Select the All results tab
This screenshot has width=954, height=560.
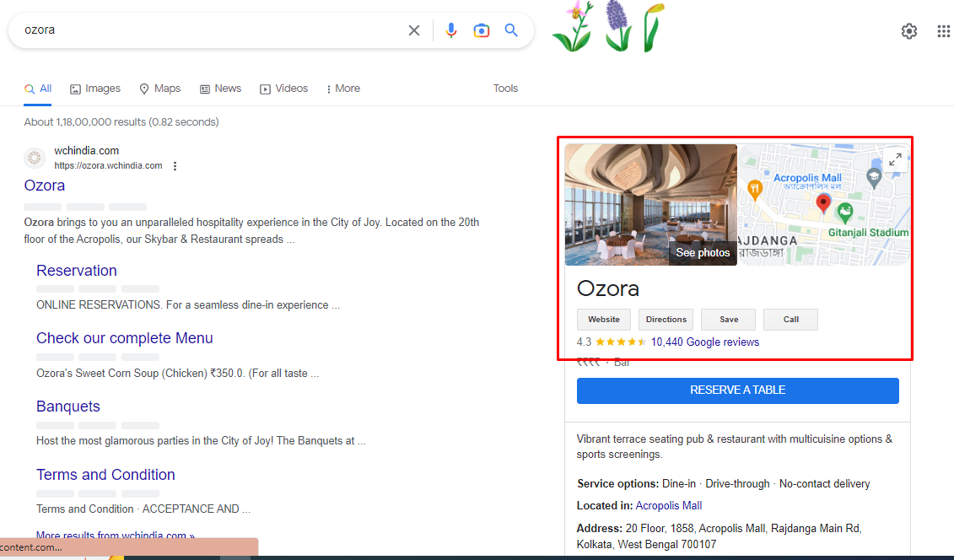point(38,89)
